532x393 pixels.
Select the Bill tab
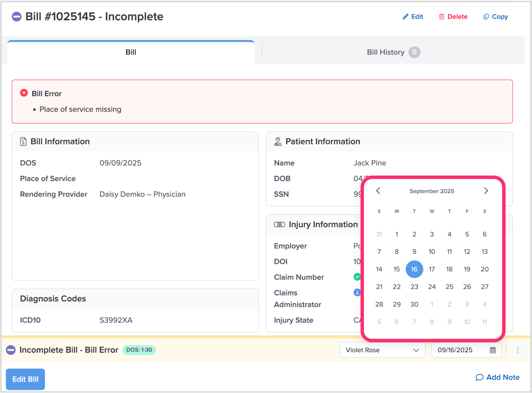pyautogui.click(x=131, y=52)
